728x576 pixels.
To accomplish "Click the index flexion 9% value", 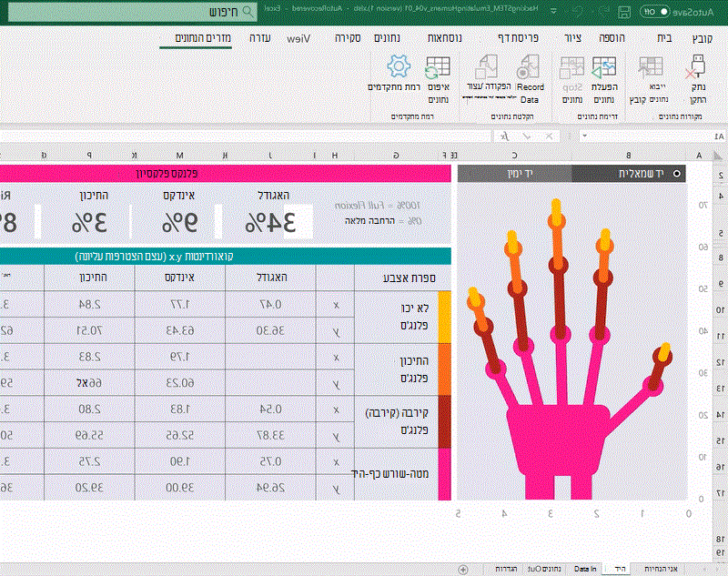I will click(x=179, y=222).
